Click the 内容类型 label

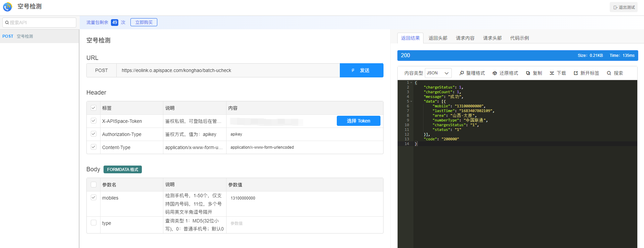coord(413,73)
